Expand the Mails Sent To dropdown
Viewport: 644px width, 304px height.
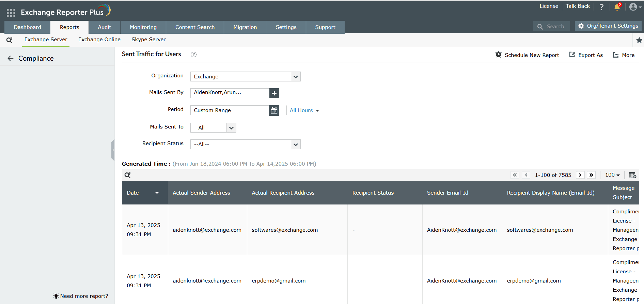coord(231,128)
